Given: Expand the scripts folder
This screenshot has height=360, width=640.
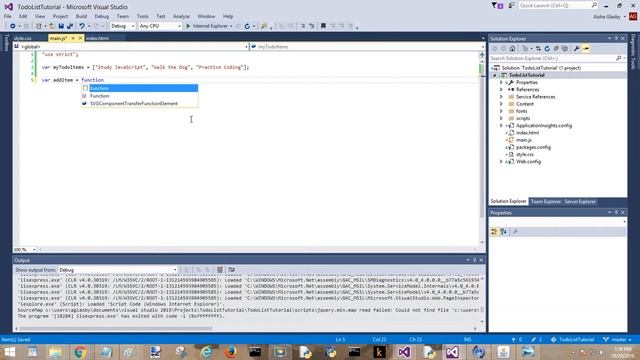Looking at the screenshot, I should 501,118.
